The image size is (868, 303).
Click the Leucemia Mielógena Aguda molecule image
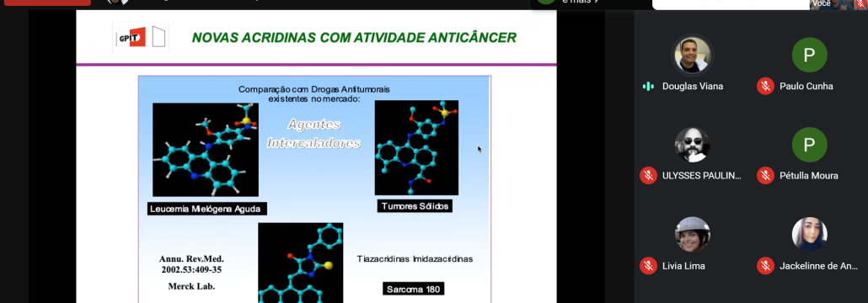point(206,149)
